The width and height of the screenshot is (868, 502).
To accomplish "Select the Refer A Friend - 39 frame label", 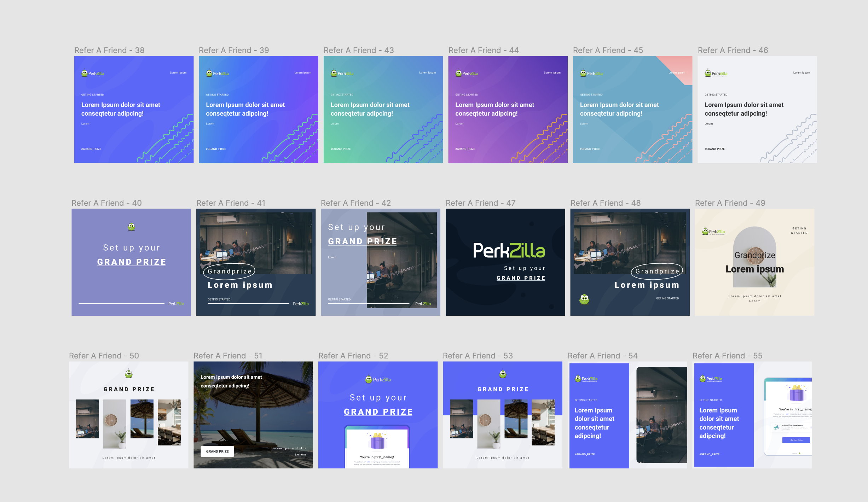I will point(234,50).
